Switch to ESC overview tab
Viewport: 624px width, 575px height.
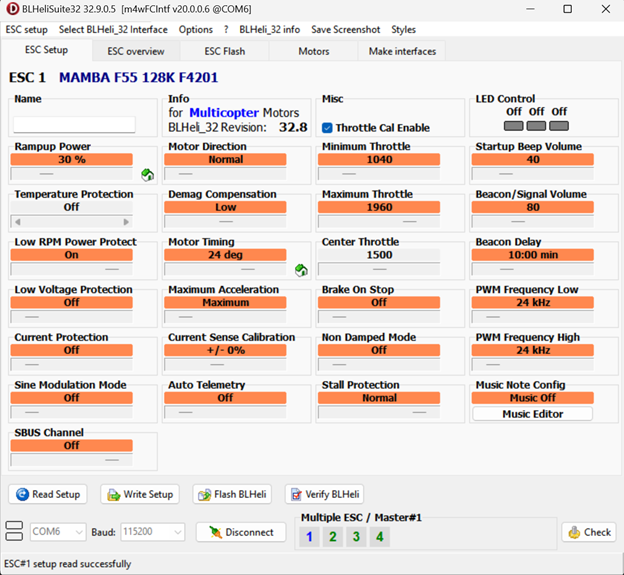tap(136, 51)
